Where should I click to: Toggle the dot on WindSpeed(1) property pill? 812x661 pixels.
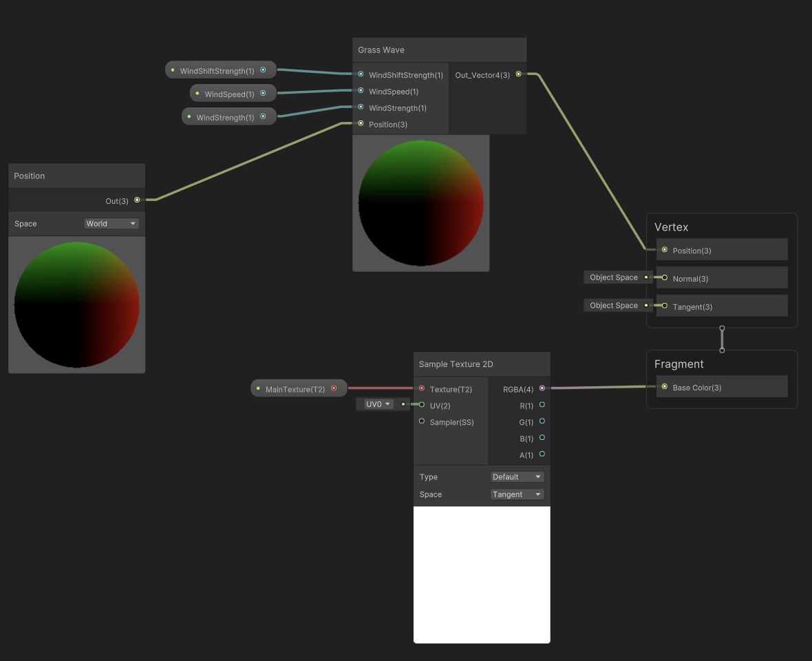point(264,93)
